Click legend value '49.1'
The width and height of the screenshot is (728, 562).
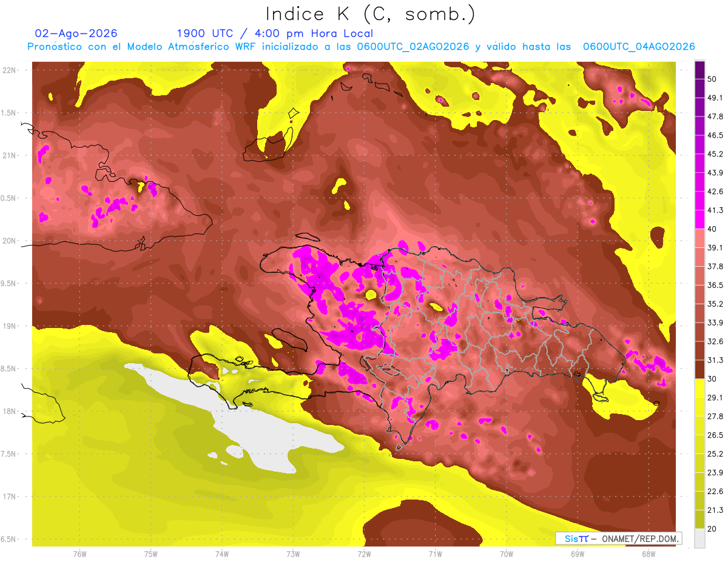point(715,98)
